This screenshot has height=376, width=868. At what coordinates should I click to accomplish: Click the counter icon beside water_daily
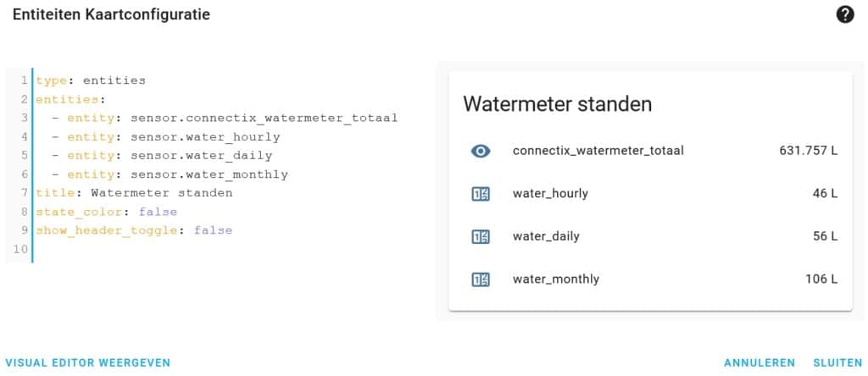pos(481,236)
